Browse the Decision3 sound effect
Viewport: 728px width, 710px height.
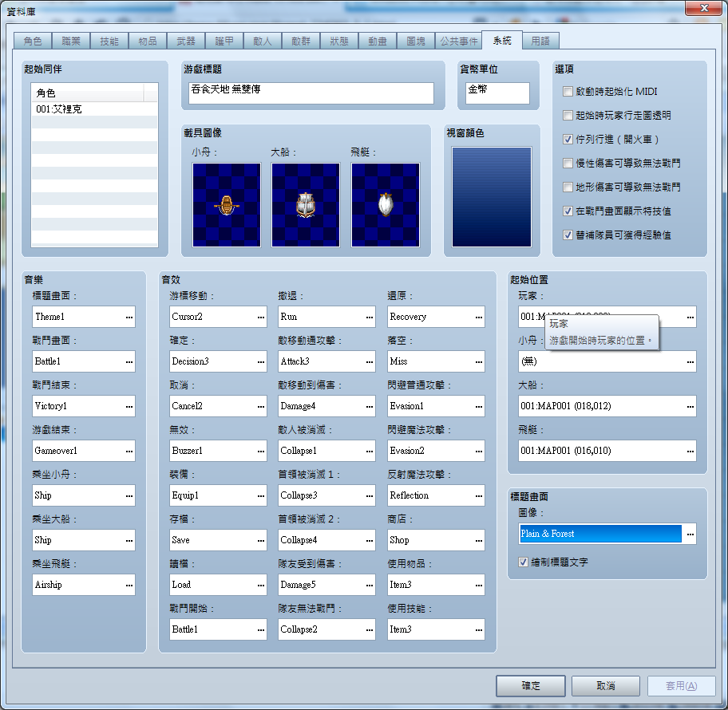click(x=261, y=361)
